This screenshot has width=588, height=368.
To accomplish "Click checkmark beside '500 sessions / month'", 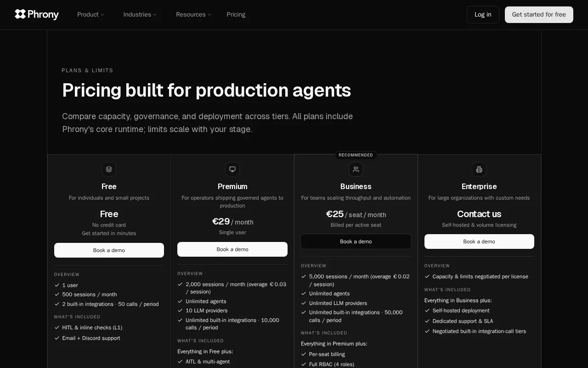I will point(57,294).
